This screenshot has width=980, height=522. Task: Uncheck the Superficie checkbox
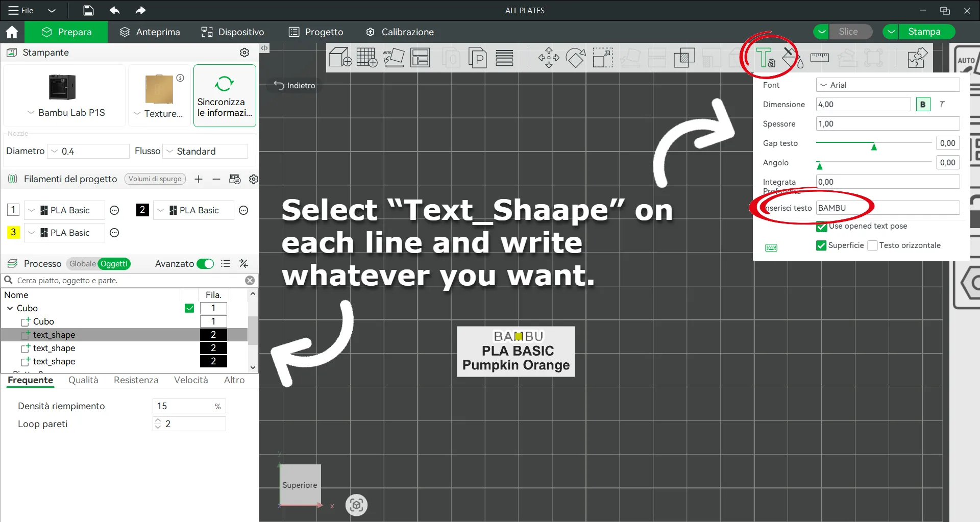(x=821, y=245)
